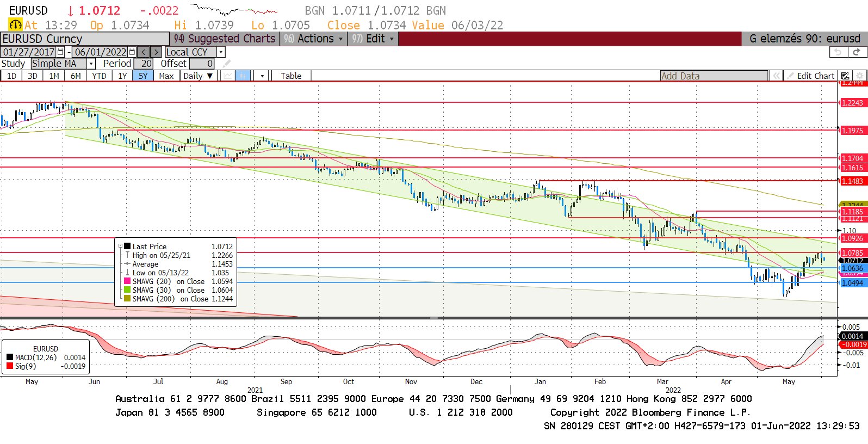Screen dimensions: 868x444
Task: Open the Daily periodicity dropdown
Action: click(199, 76)
